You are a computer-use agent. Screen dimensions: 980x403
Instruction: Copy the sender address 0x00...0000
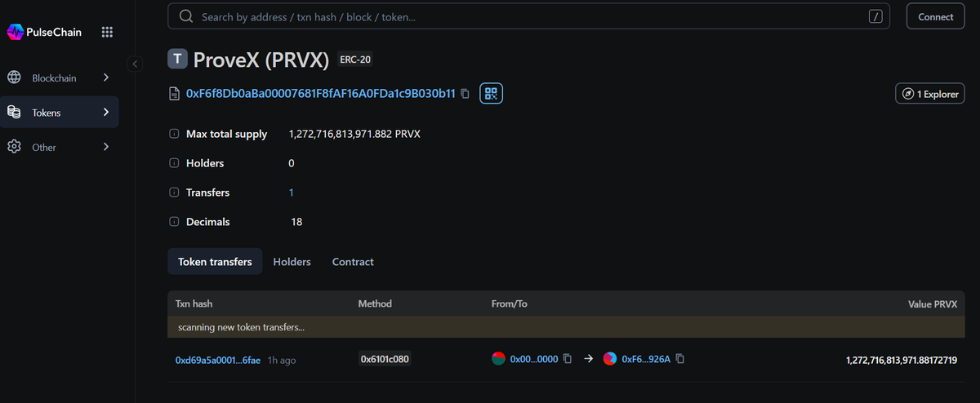click(568, 359)
